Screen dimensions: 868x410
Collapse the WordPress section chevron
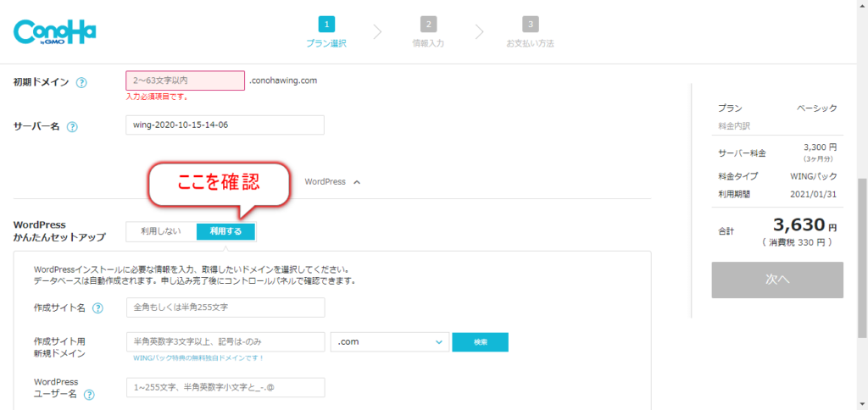click(357, 182)
